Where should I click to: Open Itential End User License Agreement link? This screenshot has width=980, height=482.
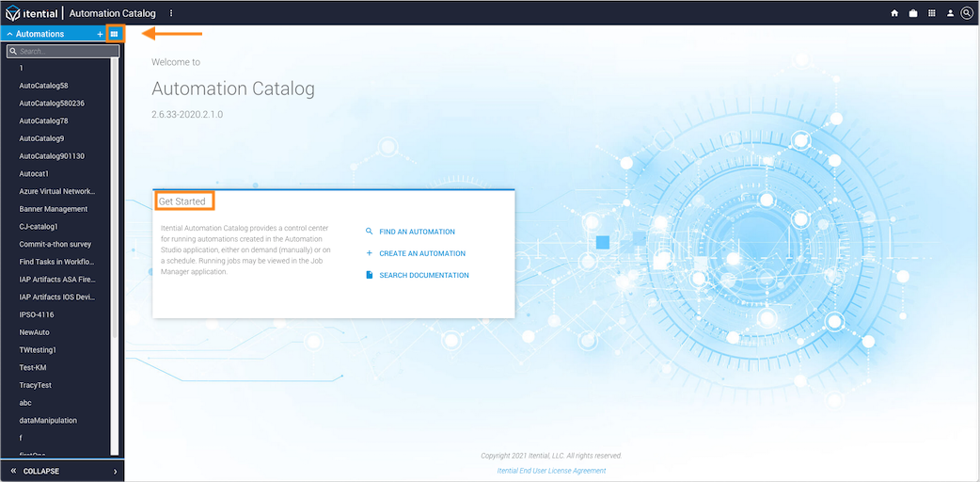click(551, 471)
